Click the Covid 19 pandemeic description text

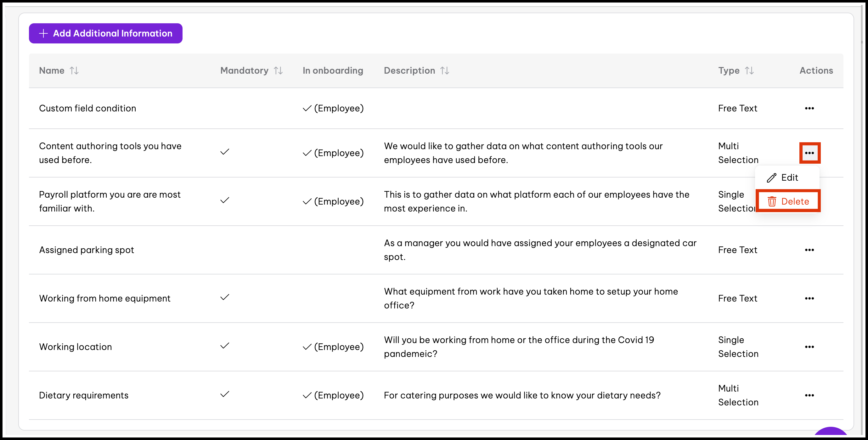pyautogui.click(x=519, y=347)
